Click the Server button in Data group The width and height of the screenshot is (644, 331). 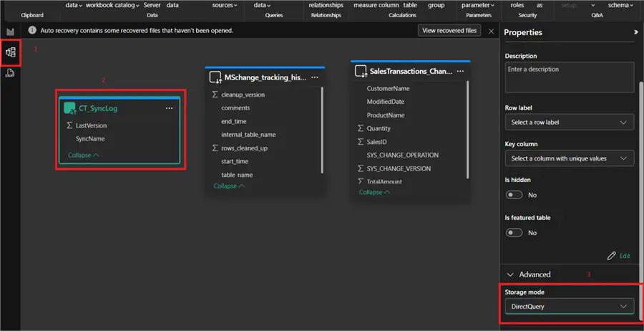click(152, 5)
